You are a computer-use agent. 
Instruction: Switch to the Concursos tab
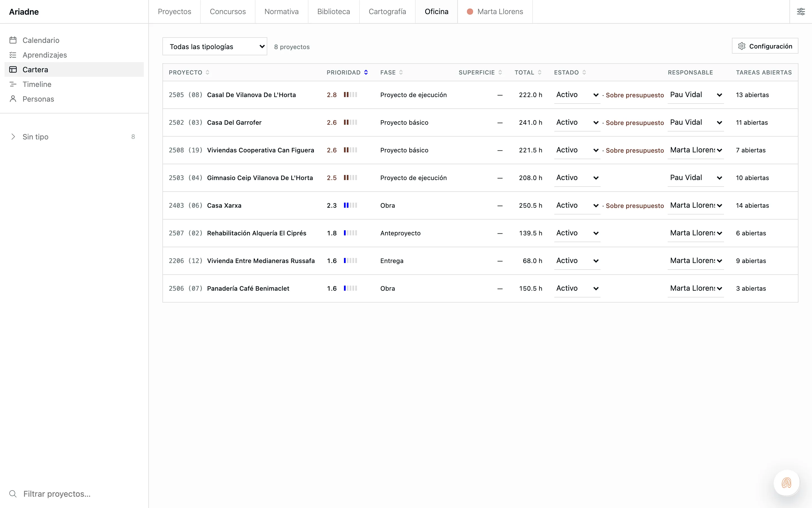point(228,12)
